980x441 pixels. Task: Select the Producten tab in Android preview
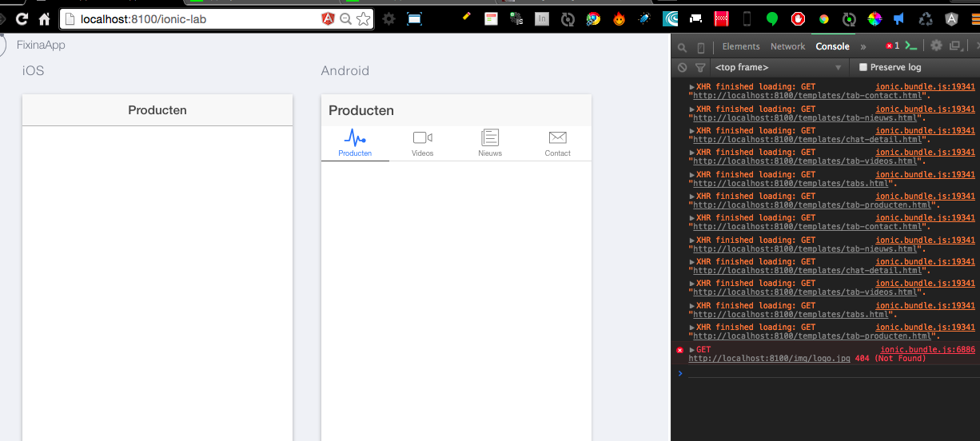point(355,144)
